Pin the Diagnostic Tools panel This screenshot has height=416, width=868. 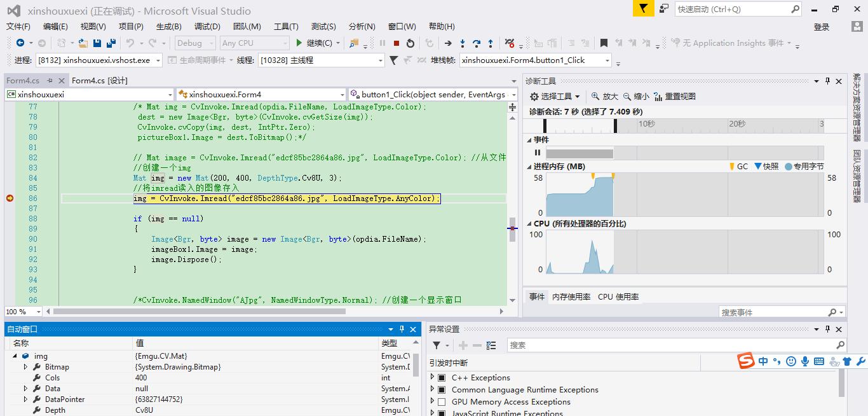point(827,81)
